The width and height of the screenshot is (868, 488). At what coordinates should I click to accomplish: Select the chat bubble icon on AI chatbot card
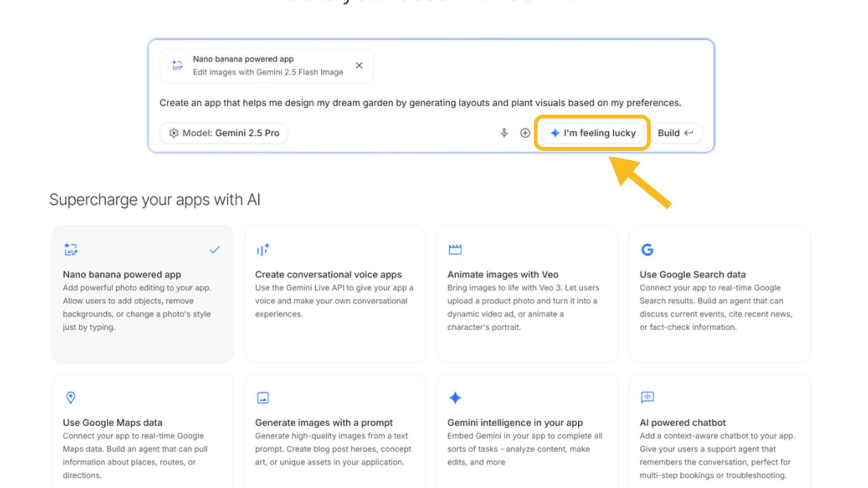(x=647, y=398)
